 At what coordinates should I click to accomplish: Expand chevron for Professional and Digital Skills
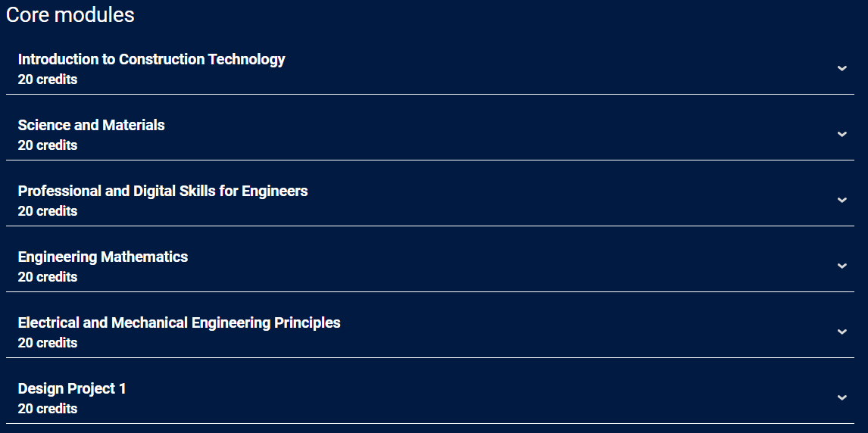(841, 200)
